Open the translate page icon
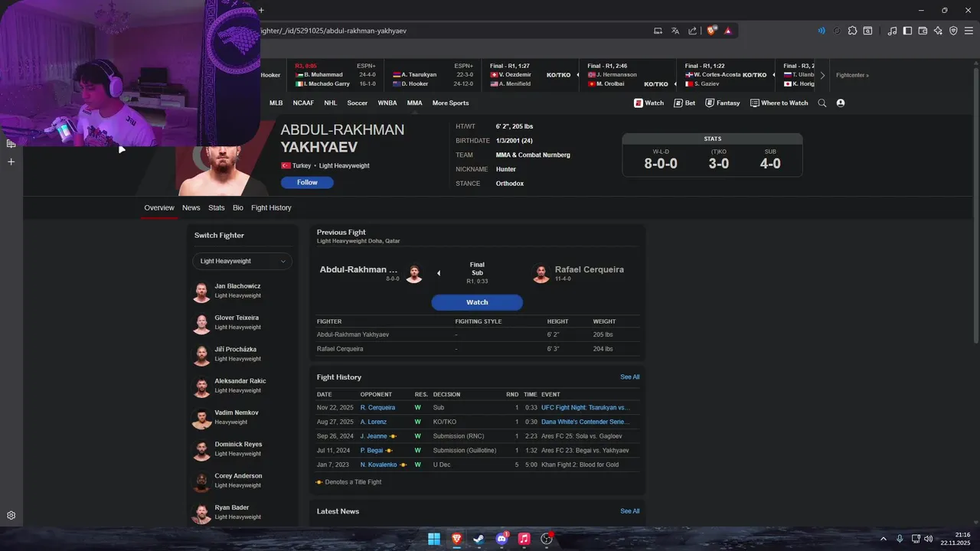Image resolution: width=980 pixels, height=551 pixels. click(x=675, y=31)
